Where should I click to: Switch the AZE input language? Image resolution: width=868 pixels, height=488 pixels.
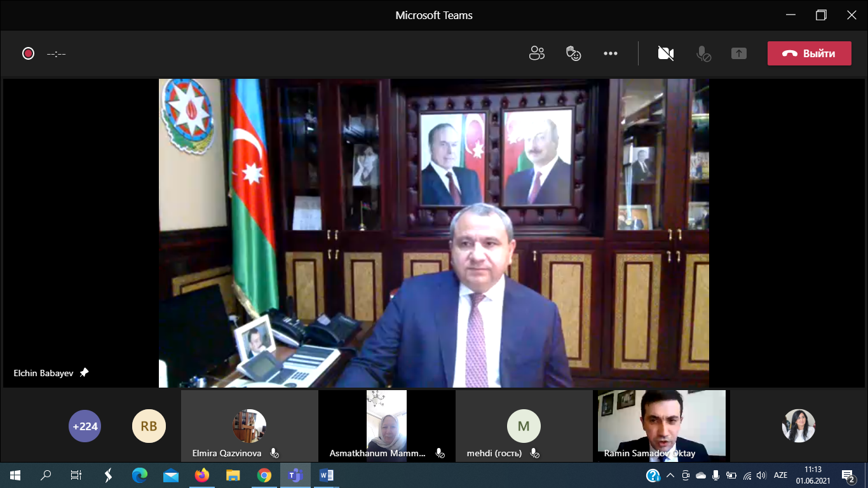tap(780, 475)
